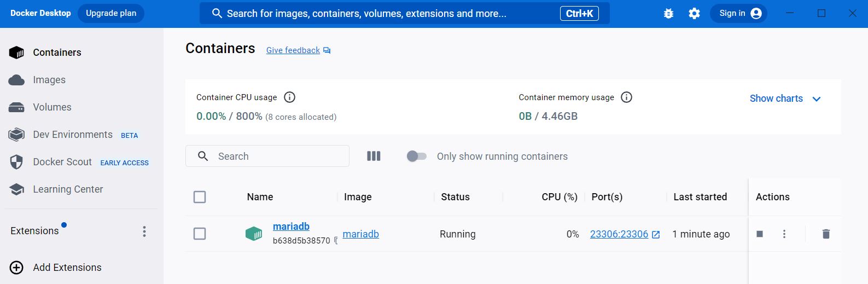Click the containers Search field
868x284 pixels.
pyautogui.click(x=267, y=156)
